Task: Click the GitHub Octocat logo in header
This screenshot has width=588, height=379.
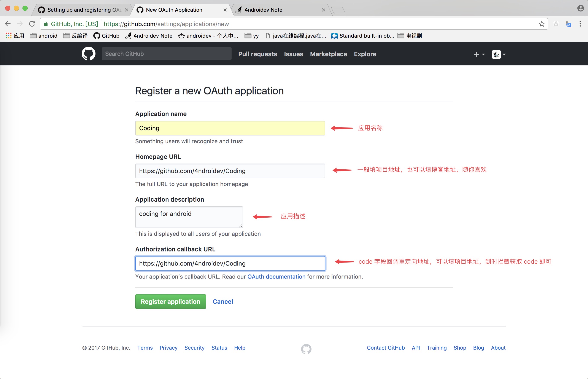Action: (89, 54)
